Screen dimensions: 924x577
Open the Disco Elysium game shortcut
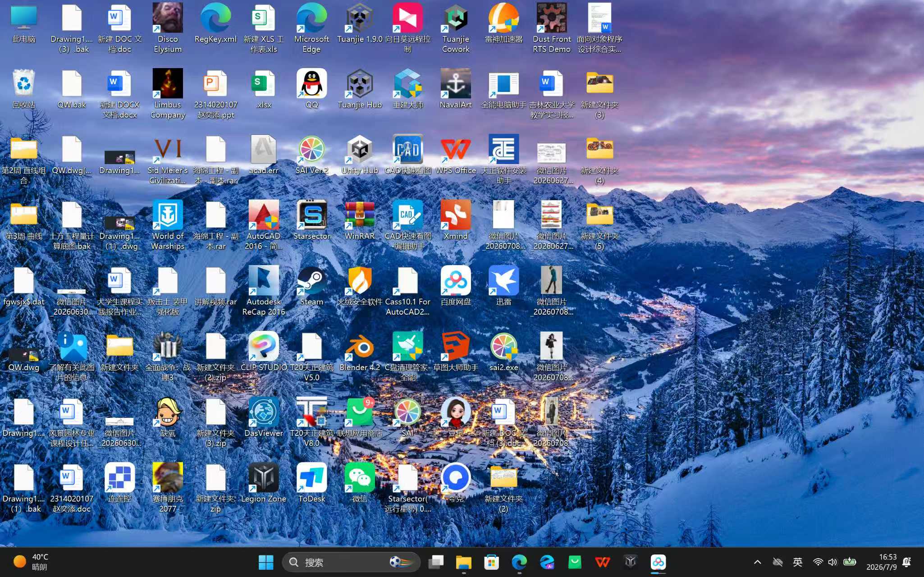coord(168,28)
